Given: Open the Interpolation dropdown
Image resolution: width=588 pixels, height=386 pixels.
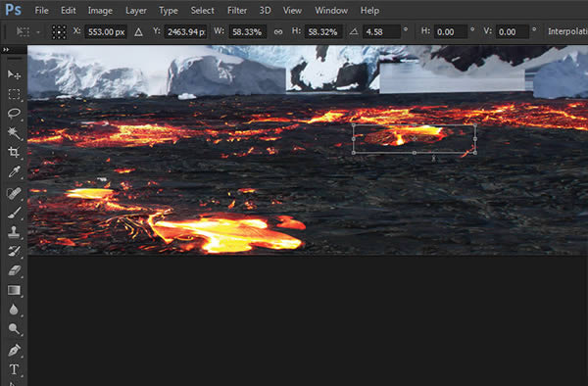Looking at the screenshot, I should 567,32.
